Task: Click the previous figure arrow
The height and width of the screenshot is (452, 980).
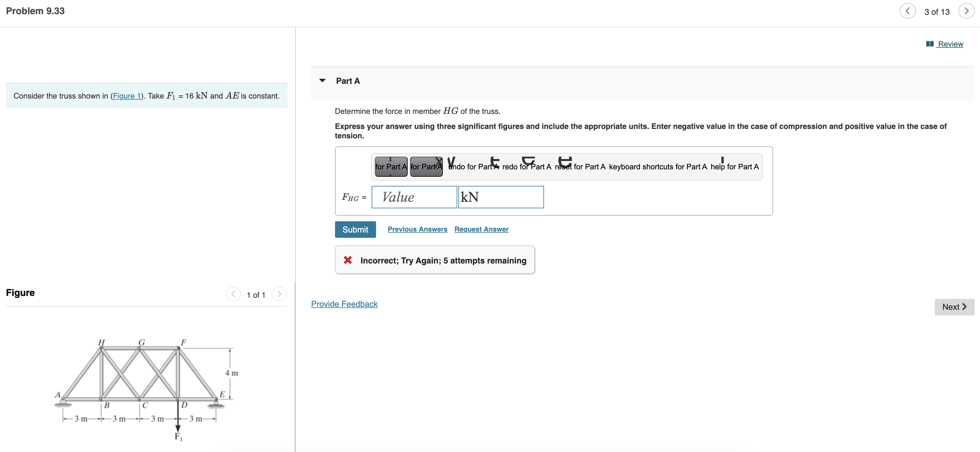Action: (x=233, y=294)
